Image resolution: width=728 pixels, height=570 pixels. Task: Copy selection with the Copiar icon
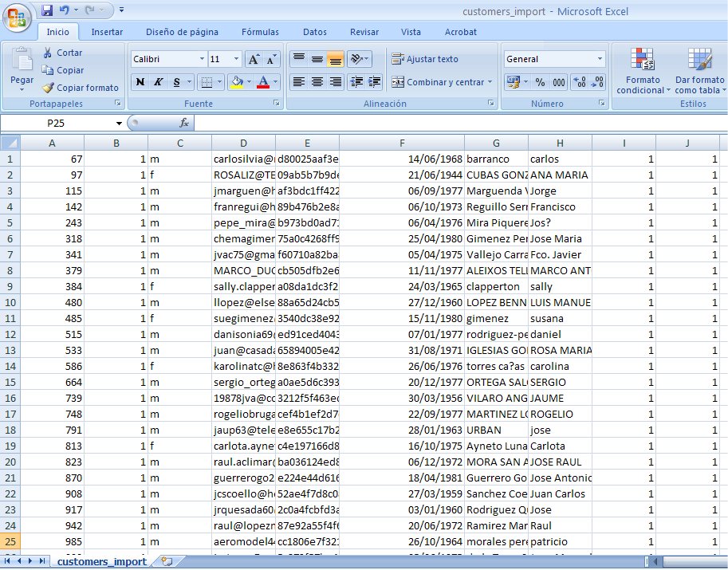[x=47, y=70]
